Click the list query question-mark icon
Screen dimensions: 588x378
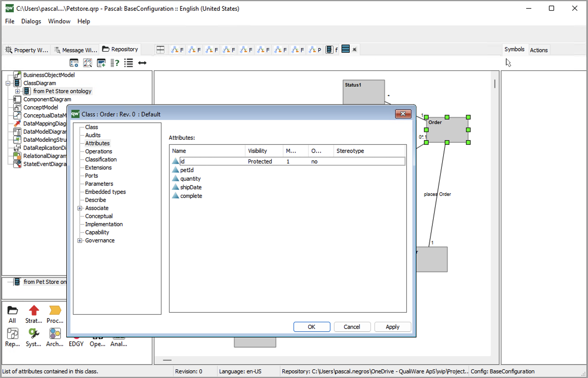click(x=115, y=63)
